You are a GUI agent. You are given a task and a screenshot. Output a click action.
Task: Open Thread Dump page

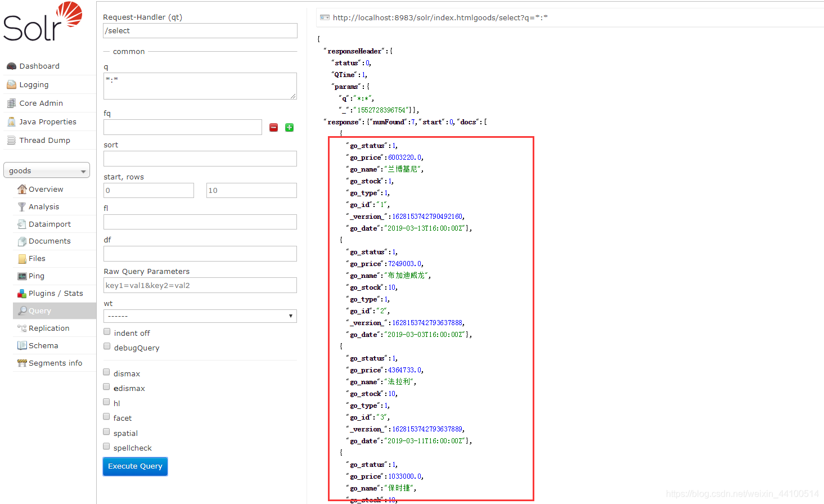click(x=45, y=141)
